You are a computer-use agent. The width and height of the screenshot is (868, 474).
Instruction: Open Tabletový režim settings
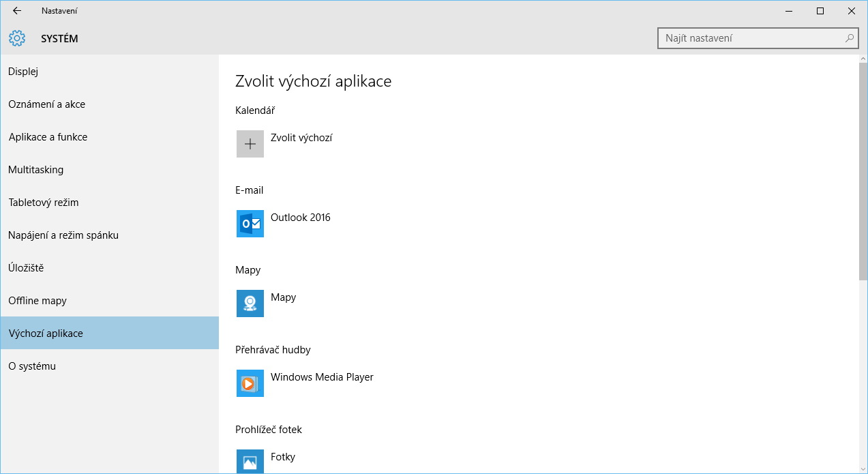(x=43, y=203)
